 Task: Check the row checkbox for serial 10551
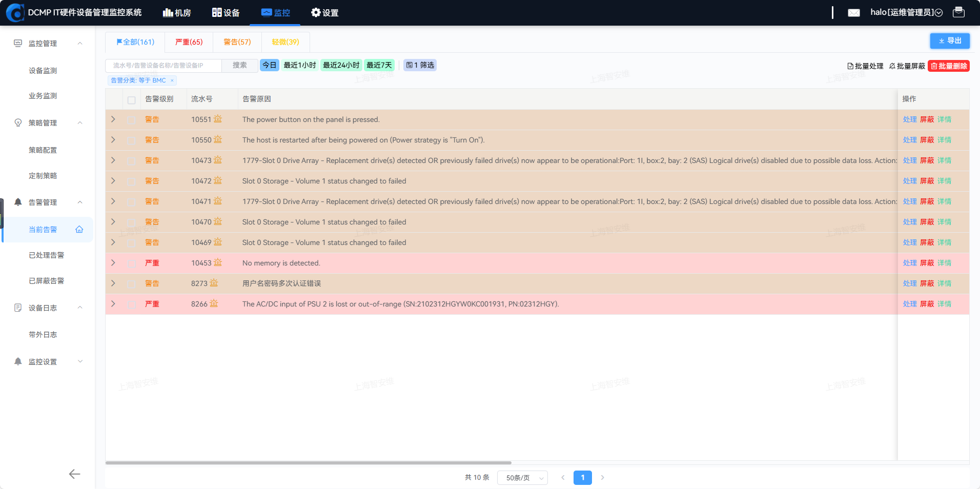[132, 120]
